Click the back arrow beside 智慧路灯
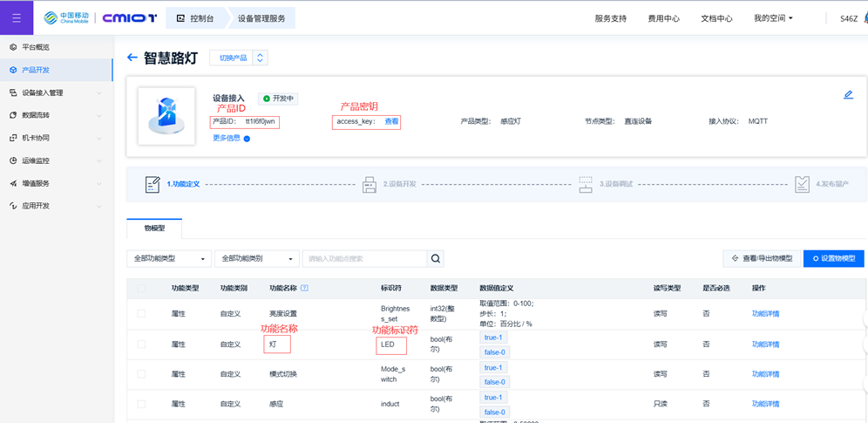This screenshot has height=423, width=868. (132, 58)
